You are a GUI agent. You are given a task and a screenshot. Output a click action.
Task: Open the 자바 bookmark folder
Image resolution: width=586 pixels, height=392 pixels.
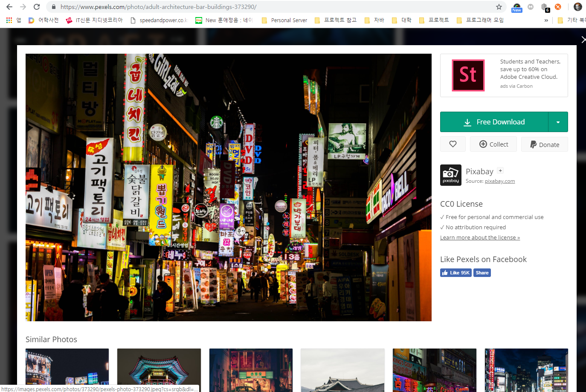click(374, 20)
